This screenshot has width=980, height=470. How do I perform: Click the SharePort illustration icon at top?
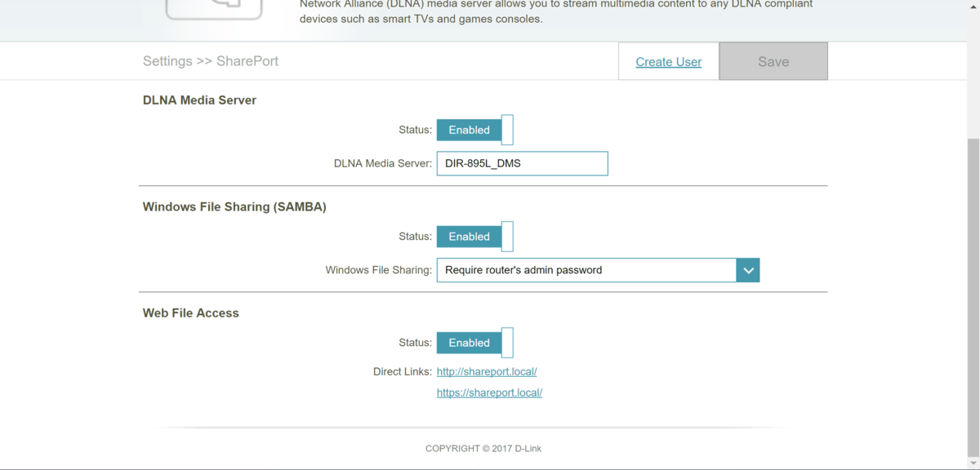[214, 10]
